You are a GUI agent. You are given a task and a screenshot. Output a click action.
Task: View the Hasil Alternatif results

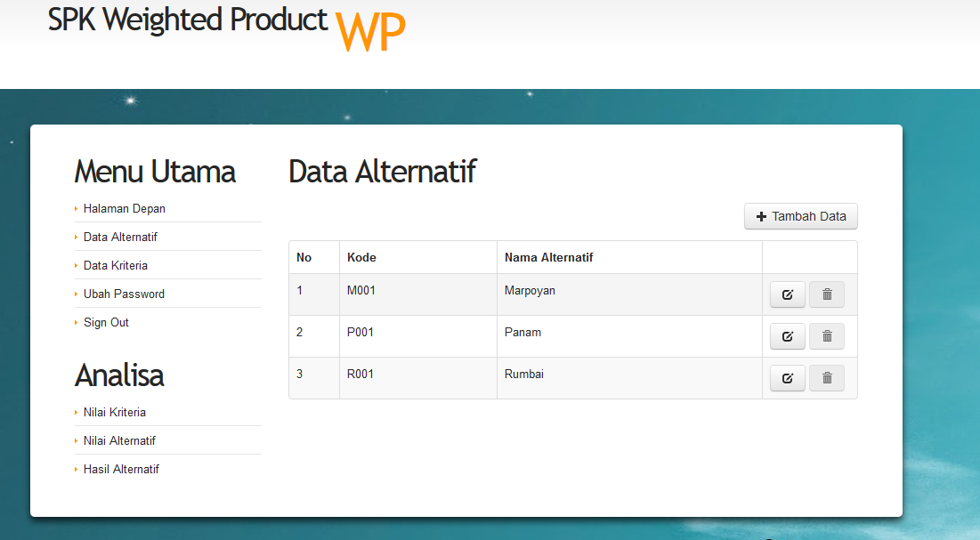[121, 469]
